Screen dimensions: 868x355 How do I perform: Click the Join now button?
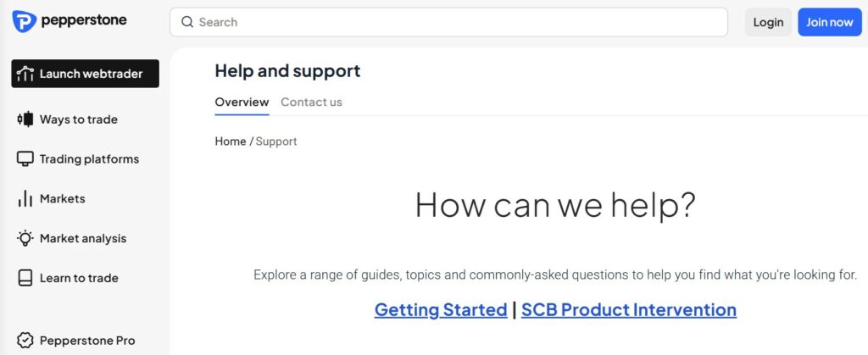(830, 22)
